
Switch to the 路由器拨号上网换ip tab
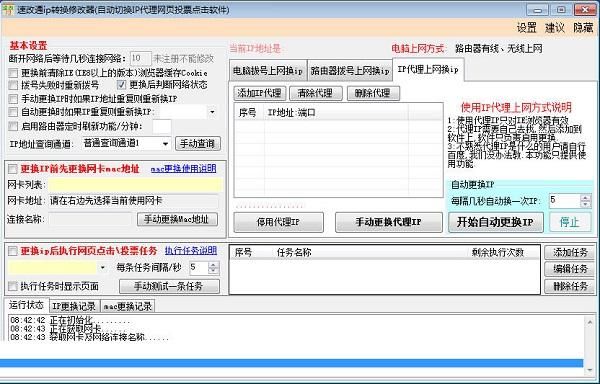(x=350, y=71)
